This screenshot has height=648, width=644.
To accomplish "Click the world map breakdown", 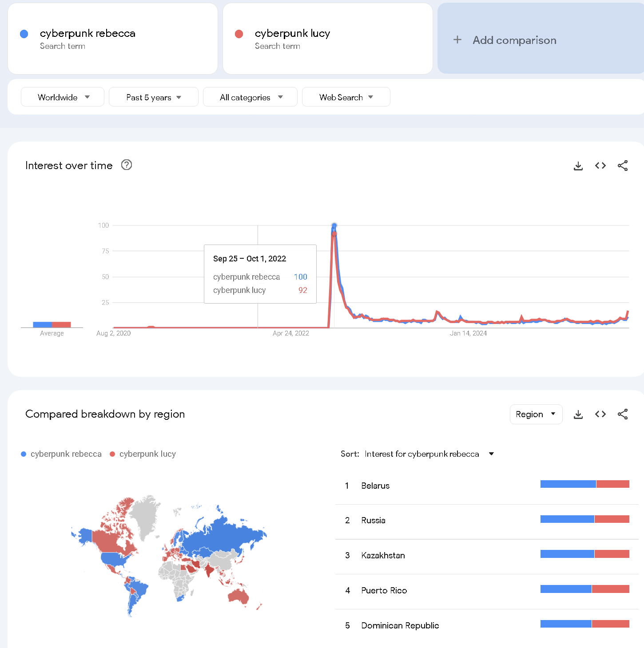I will (169, 556).
